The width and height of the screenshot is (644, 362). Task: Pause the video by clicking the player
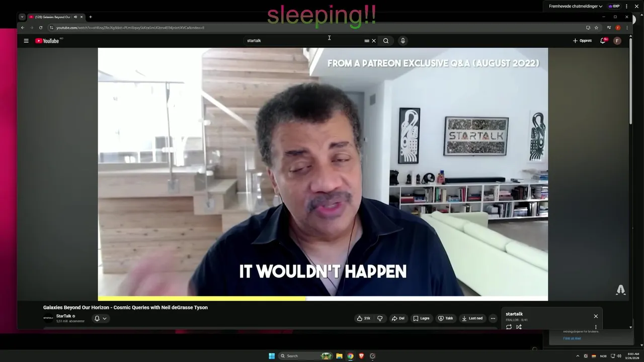[323, 174]
